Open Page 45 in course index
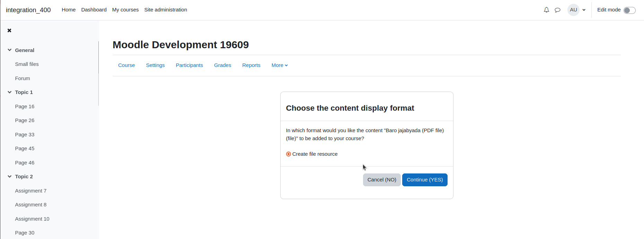 click(x=25, y=148)
